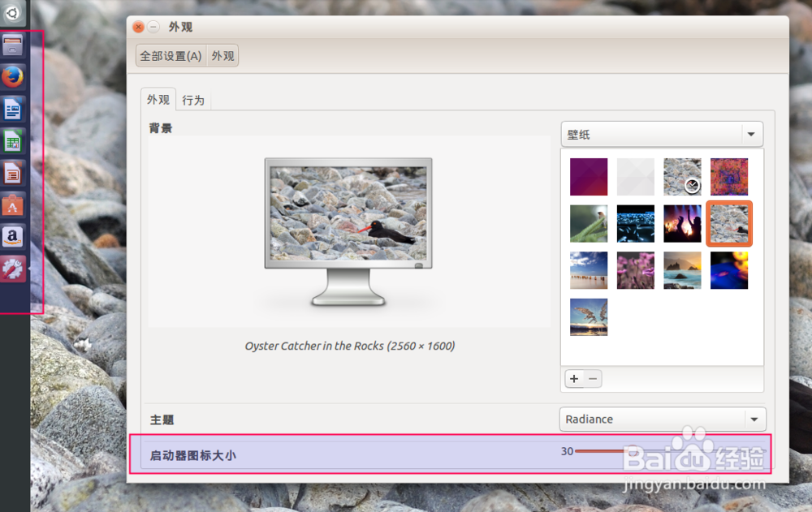Screen dimensions: 812x512
Task: Open the Ubuntu Software Center
Action: 11,206
